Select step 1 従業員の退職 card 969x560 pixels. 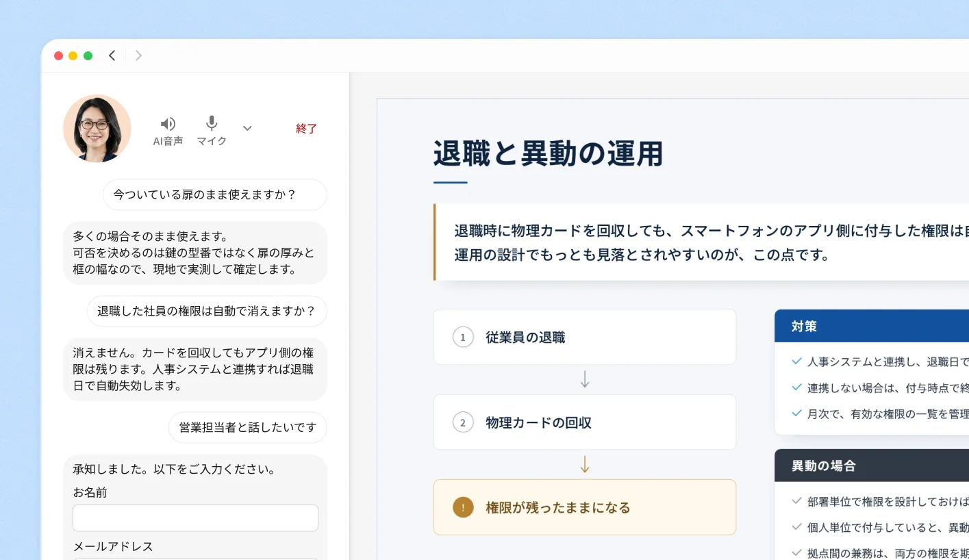tap(585, 337)
